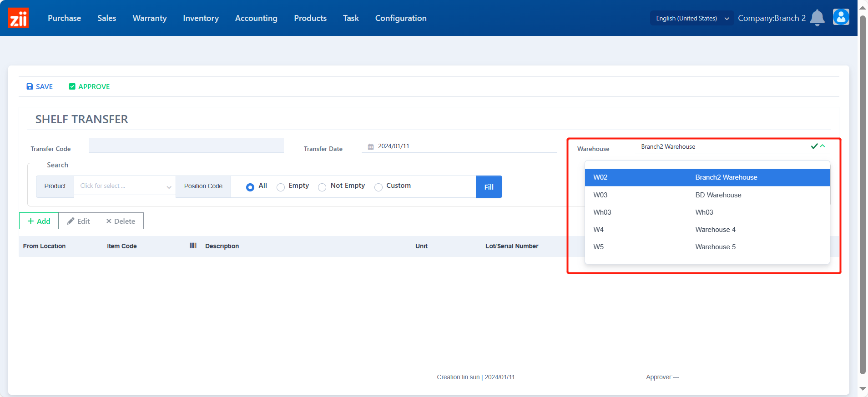The image size is (868, 397).
Task: Open the English (United States) language dropdown
Action: 692,18
